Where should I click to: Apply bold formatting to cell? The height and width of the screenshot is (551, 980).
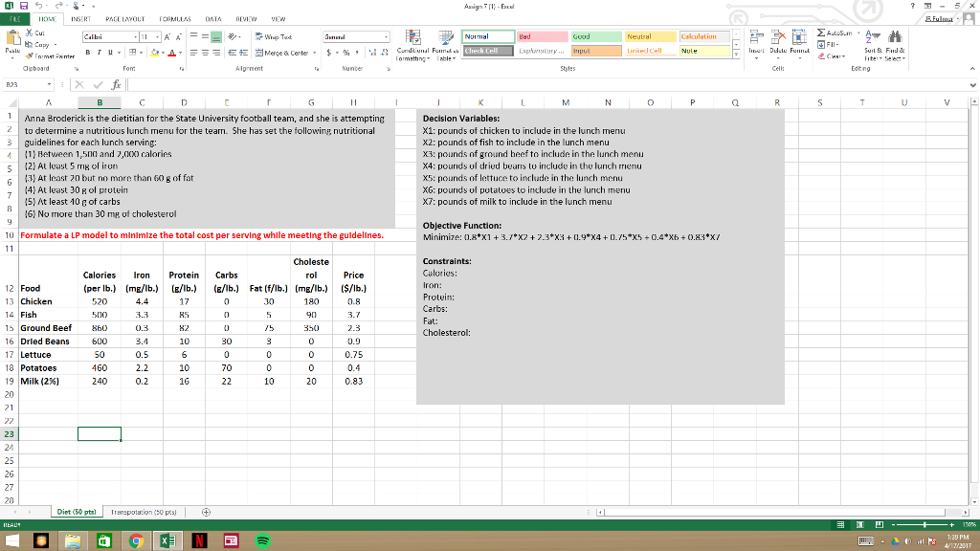pos(86,52)
